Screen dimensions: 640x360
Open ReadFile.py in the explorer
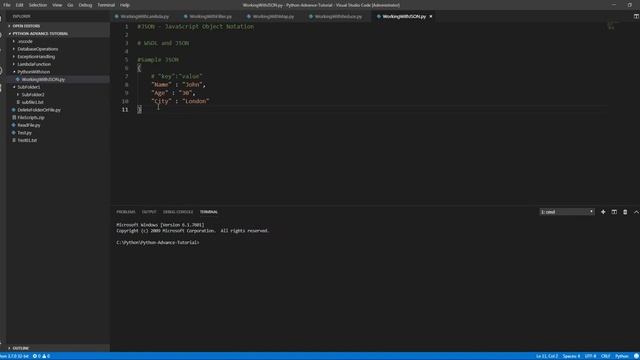tap(29, 125)
